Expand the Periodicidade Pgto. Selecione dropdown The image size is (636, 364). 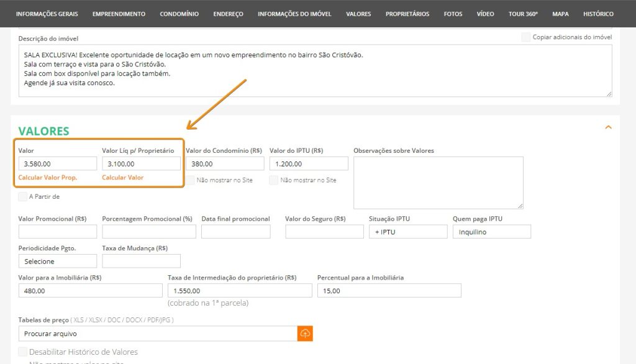(x=58, y=262)
